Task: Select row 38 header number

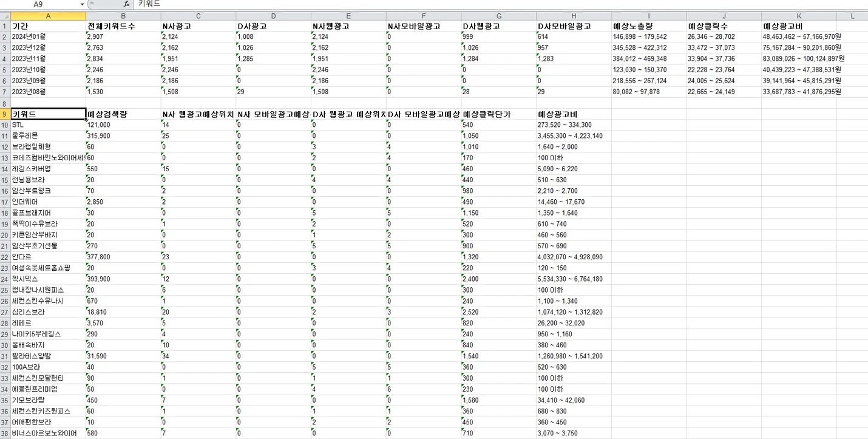Action: pos(5,433)
